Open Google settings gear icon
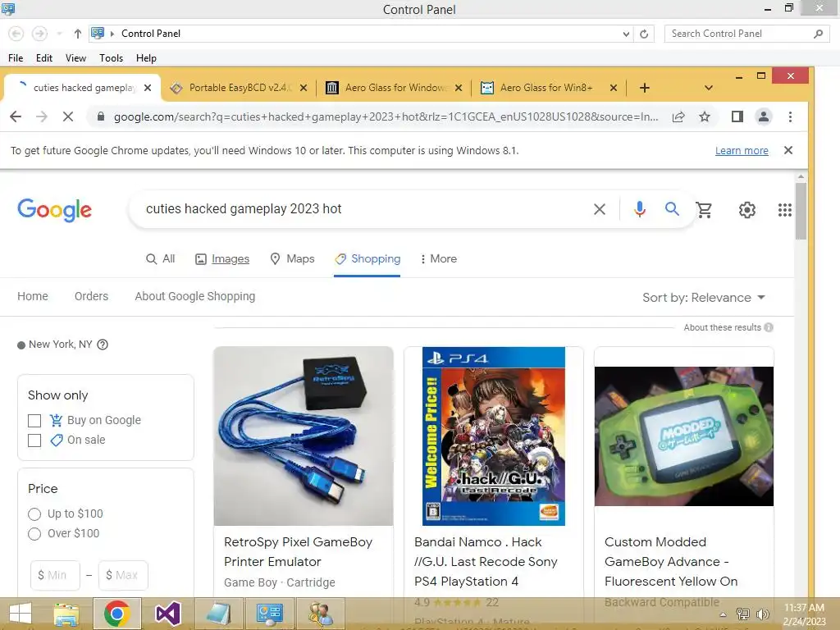 pos(746,209)
